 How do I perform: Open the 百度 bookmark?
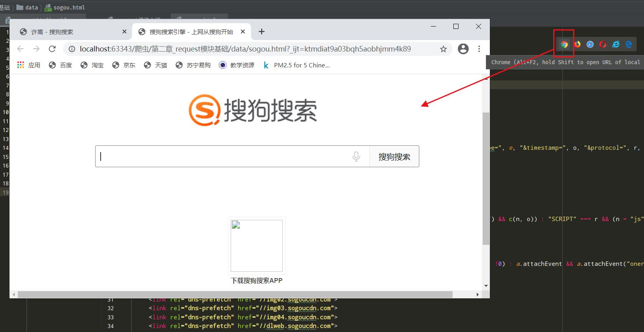[x=60, y=65]
